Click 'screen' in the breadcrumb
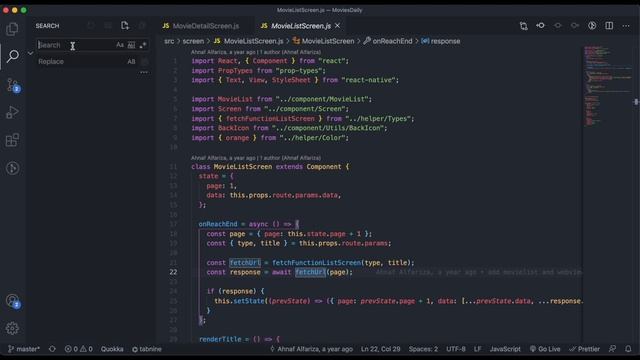 pos(193,41)
